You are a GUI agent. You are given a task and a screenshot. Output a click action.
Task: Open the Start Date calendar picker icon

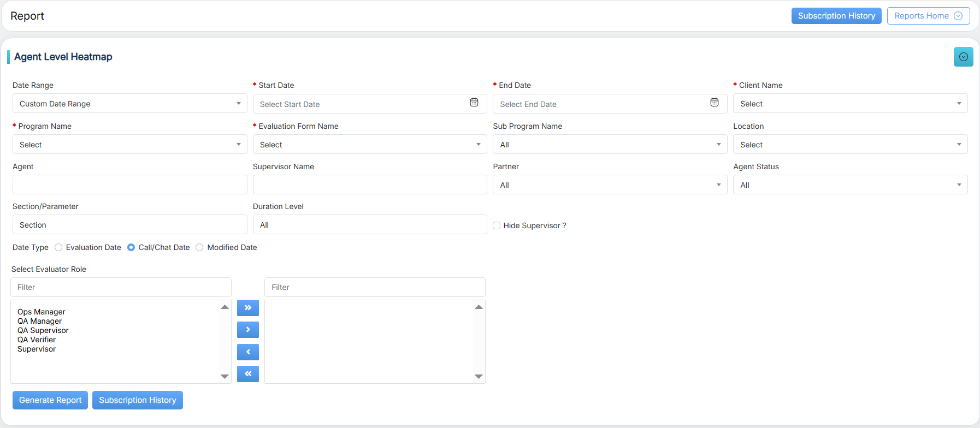click(x=474, y=103)
